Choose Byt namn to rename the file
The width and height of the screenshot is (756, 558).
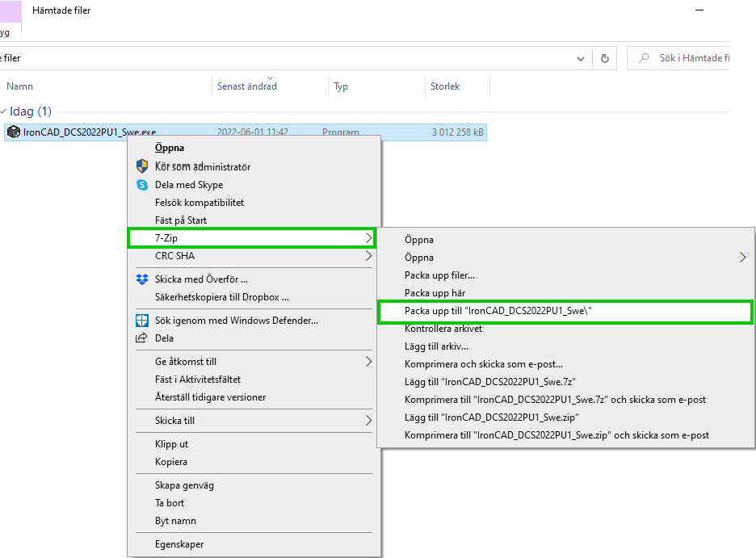175,521
